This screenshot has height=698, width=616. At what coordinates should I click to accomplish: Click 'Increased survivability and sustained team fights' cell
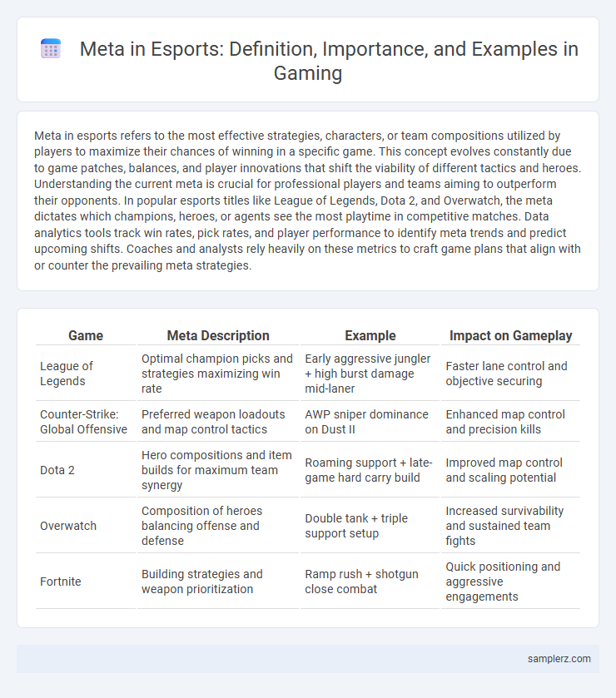pos(510,526)
